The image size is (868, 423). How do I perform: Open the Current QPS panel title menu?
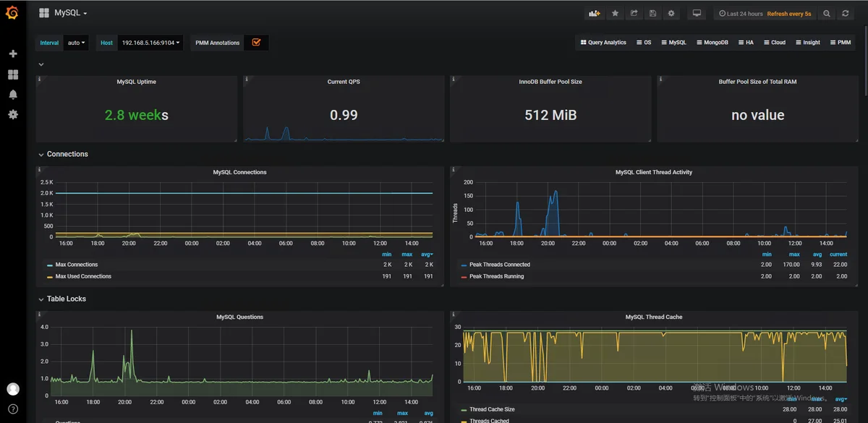(344, 82)
